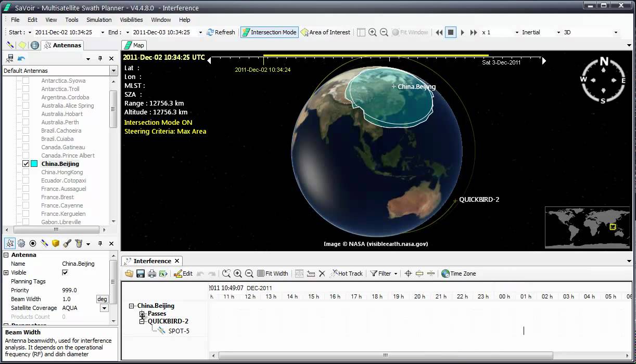Open the File menu
This screenshot has width=636, height=364.
(15, 20)
